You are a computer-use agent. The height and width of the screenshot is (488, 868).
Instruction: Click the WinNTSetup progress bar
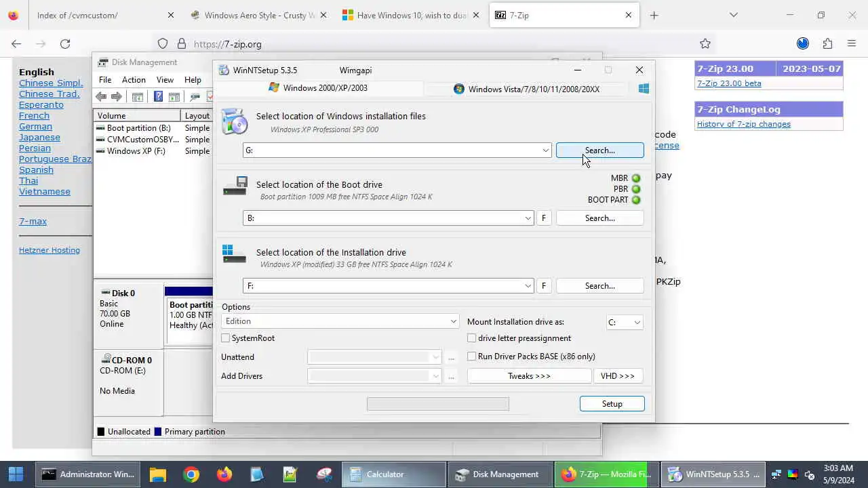point(438,404)
